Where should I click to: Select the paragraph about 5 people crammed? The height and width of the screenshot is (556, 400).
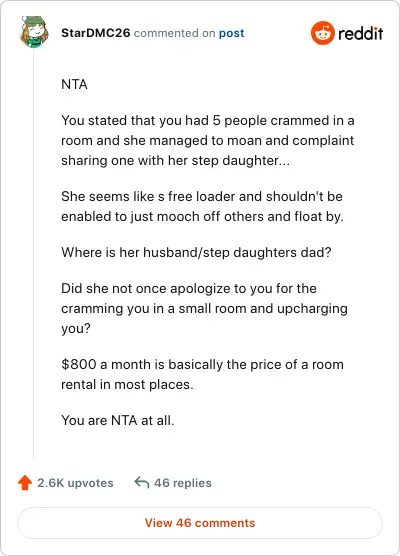pos(208,140)
